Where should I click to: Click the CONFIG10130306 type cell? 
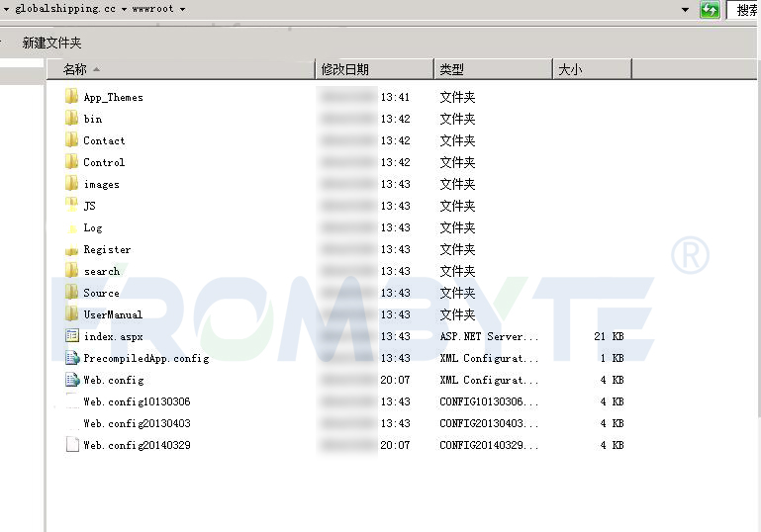(x=489, y=401)
